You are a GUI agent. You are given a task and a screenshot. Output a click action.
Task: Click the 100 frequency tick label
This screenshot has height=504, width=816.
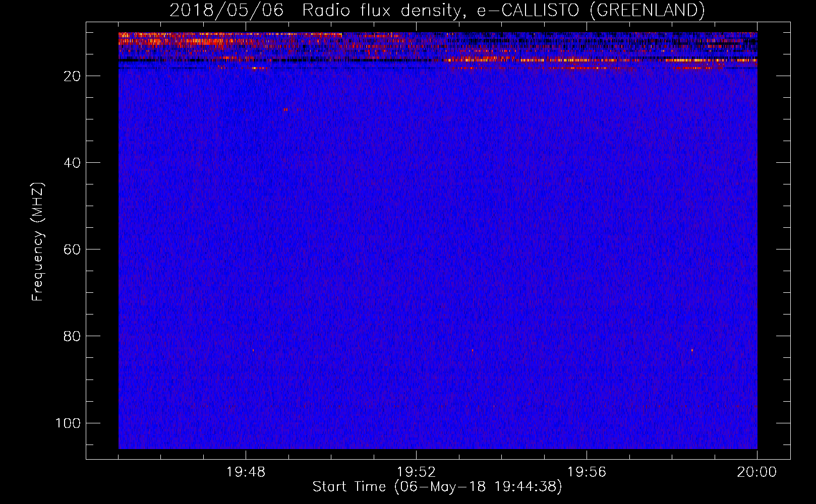pyautogui.click(x=68, y=423)
